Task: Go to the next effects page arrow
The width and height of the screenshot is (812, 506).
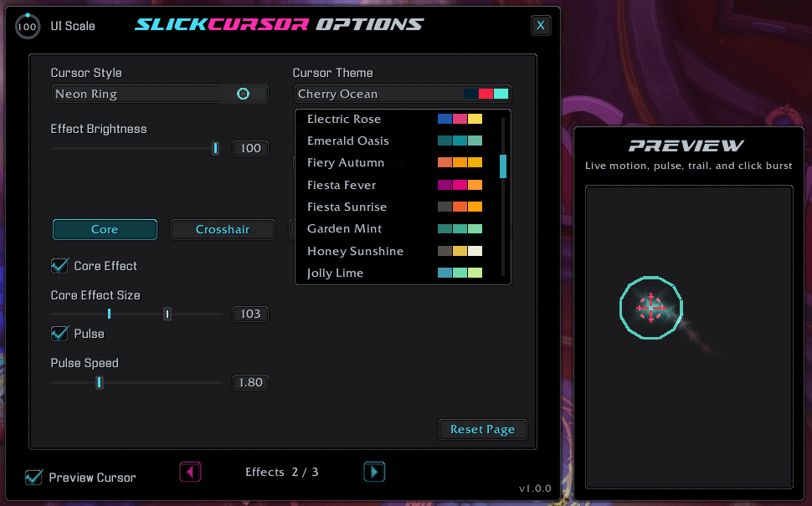Action: point(374,472)
